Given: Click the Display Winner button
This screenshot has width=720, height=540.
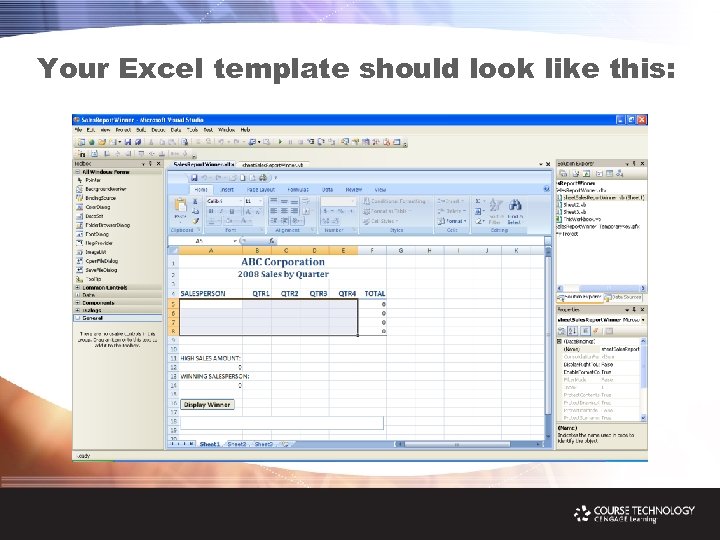Looking at the screenshot, I should point(207,405).
